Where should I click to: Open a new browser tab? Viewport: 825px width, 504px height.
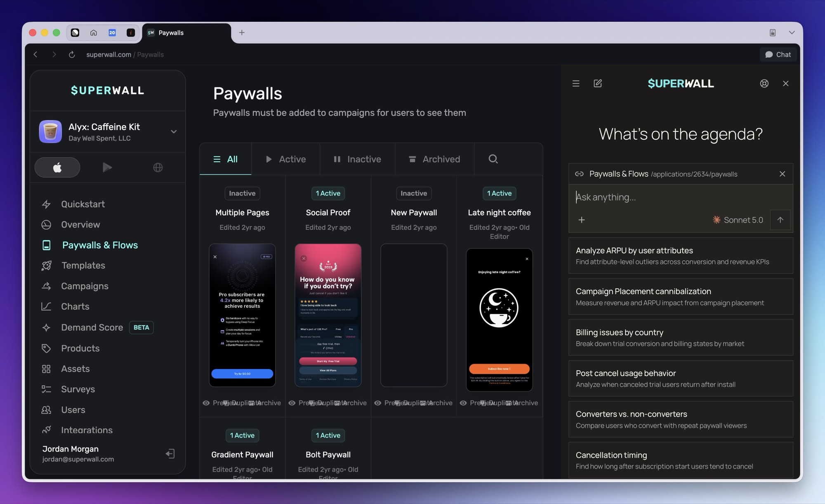242,33
